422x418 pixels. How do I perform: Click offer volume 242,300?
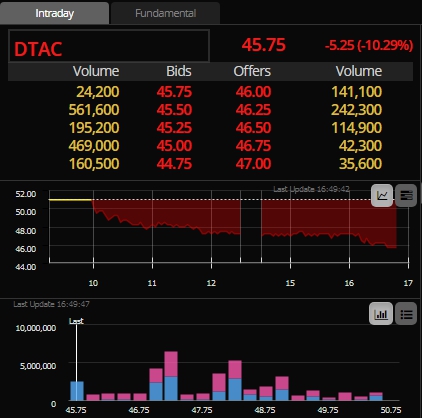click(356, 110)
